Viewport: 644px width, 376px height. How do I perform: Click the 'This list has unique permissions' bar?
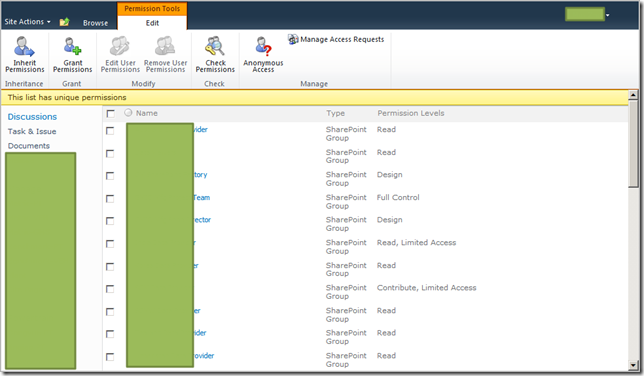click(314, 97)
